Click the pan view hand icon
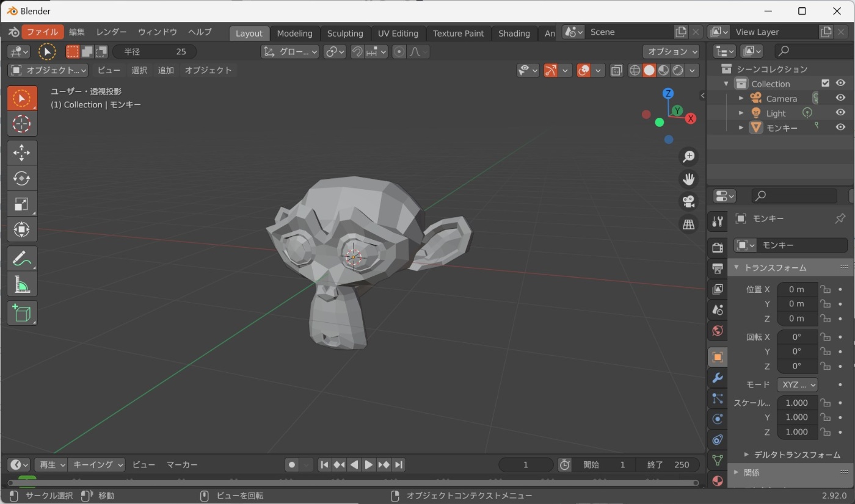The height and width of the screenshot is (504, 855). coord(689,179)
